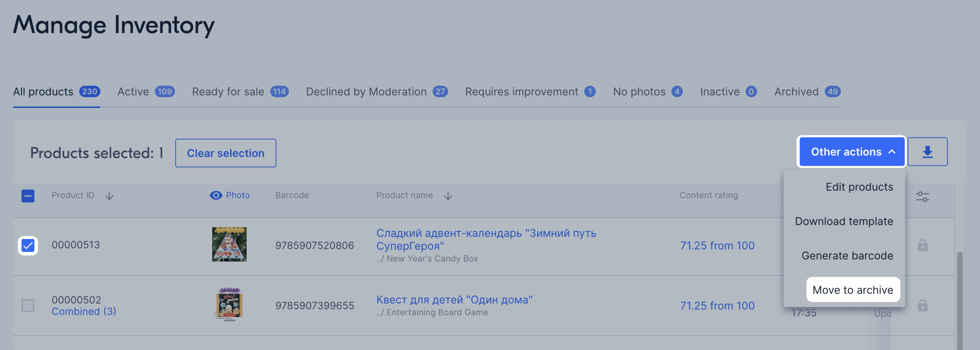Open content rating link 71.25 from 100

tap(718, 245)
